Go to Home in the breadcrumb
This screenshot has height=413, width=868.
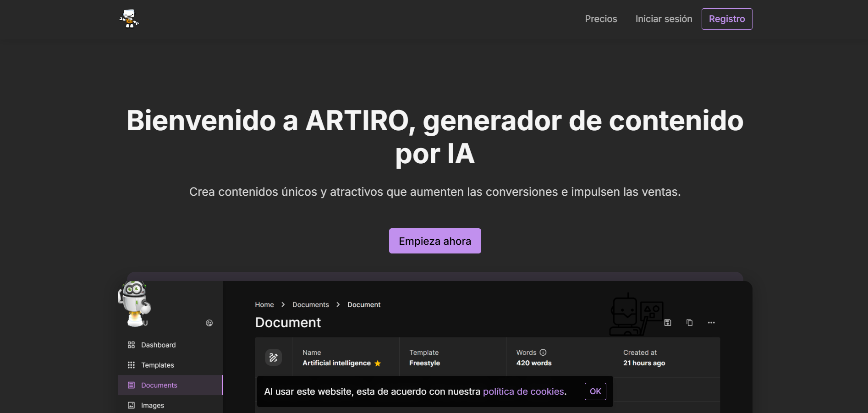[x=264, y=305]
